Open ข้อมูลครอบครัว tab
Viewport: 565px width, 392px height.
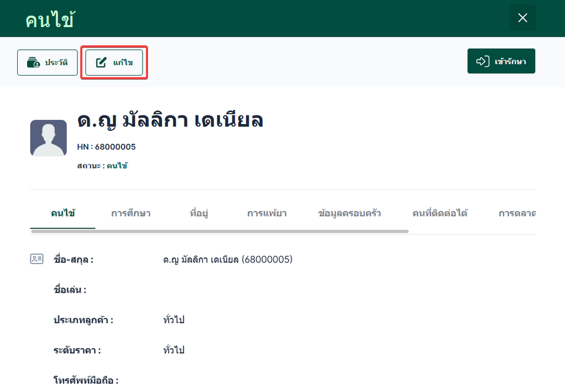[349, 213]
